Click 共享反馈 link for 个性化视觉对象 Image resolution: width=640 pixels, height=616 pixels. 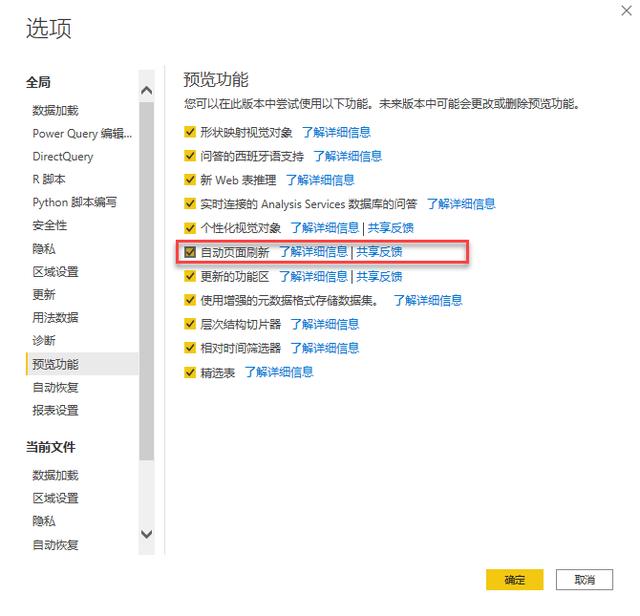[x=391, y=228]
